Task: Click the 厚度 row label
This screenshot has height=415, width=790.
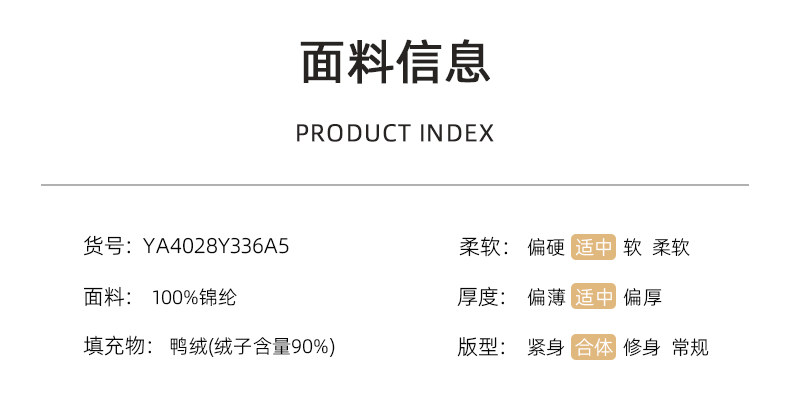Action: click(479, 297)
